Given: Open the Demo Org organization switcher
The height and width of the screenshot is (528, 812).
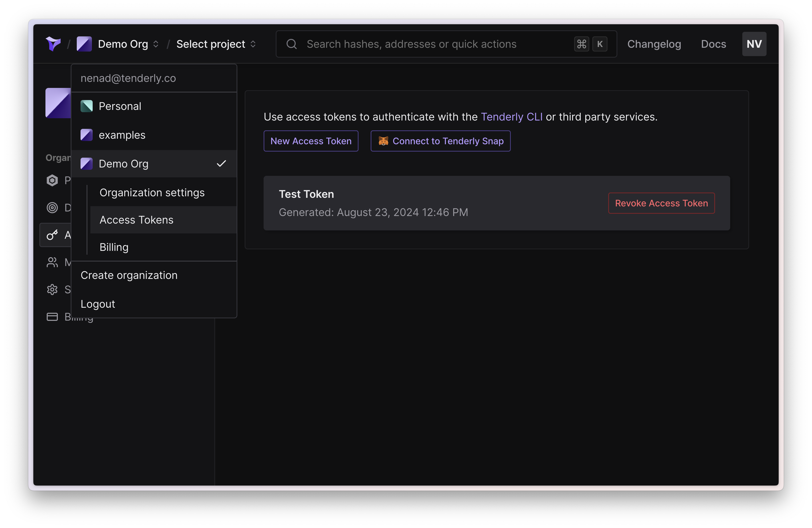Looking at the screenshot, I should [128, 44].
